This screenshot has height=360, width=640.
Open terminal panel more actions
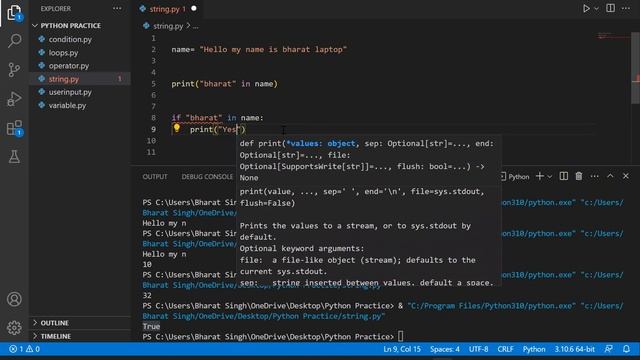594,176
